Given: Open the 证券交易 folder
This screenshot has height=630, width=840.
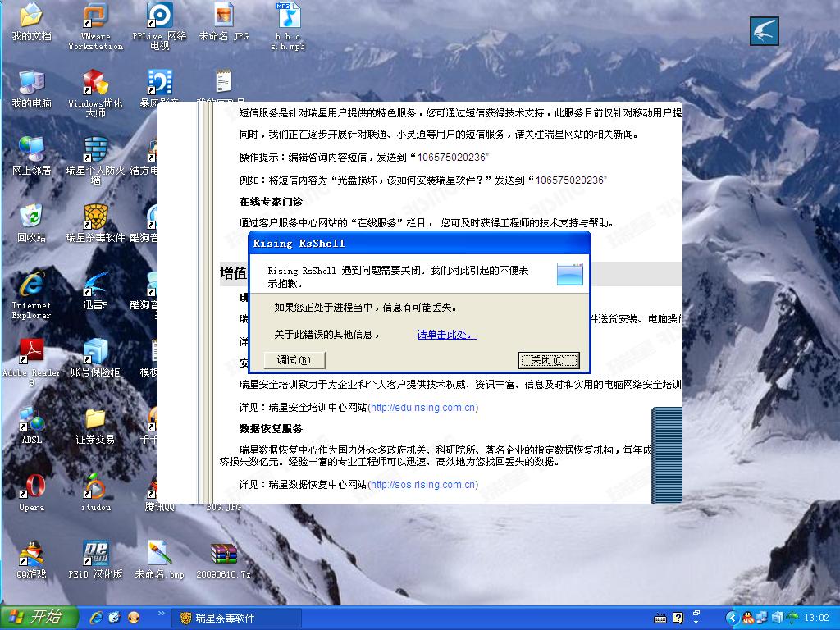Looking at the screenshot, I should point(95,426).
